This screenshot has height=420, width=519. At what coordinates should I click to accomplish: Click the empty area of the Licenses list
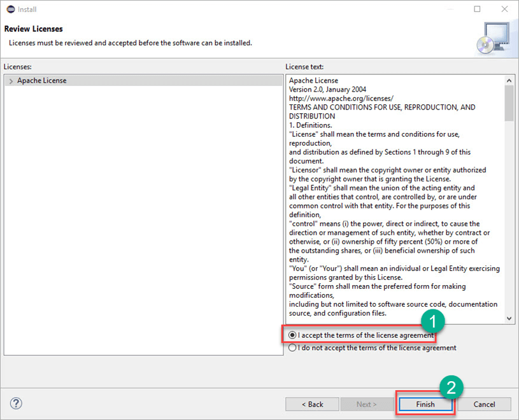tap(143, 223)
